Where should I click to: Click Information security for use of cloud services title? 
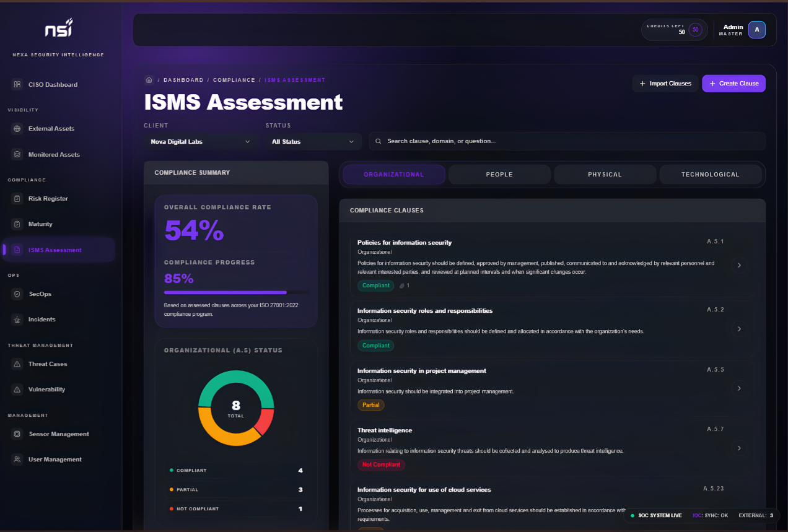[x=424, y=490]
